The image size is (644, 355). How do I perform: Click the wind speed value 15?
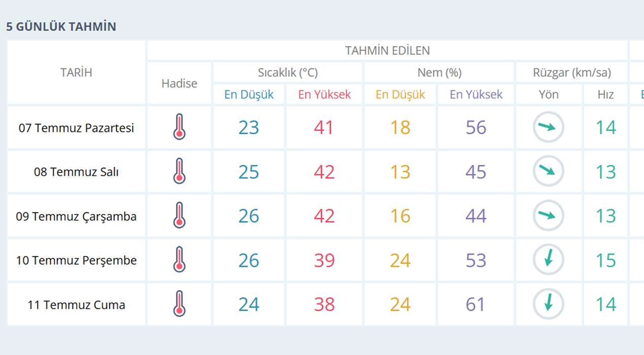605,260
